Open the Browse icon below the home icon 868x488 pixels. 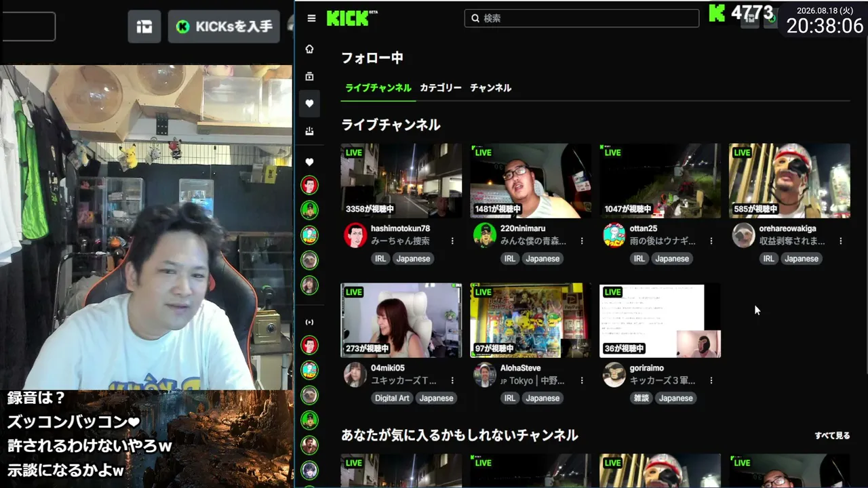[310, 77]
